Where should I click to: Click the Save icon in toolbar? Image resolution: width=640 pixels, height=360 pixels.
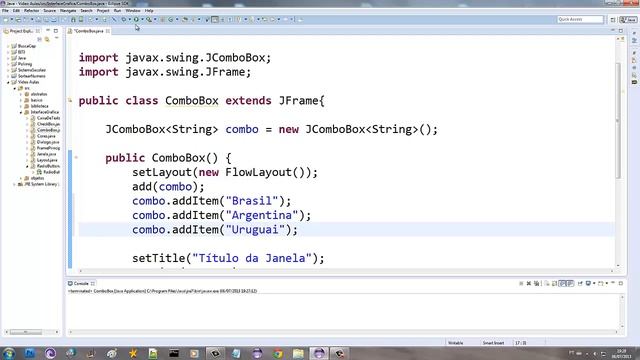[38, 19]
